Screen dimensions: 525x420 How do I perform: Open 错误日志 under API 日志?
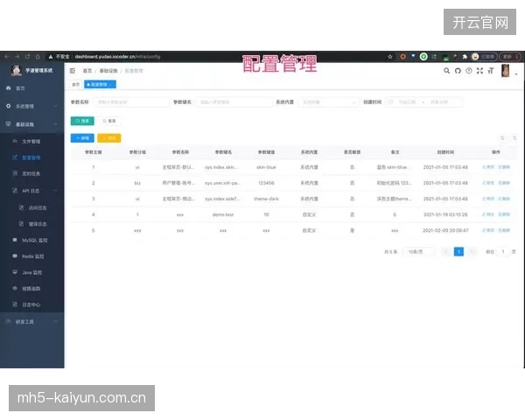click(x=31, y=224)
